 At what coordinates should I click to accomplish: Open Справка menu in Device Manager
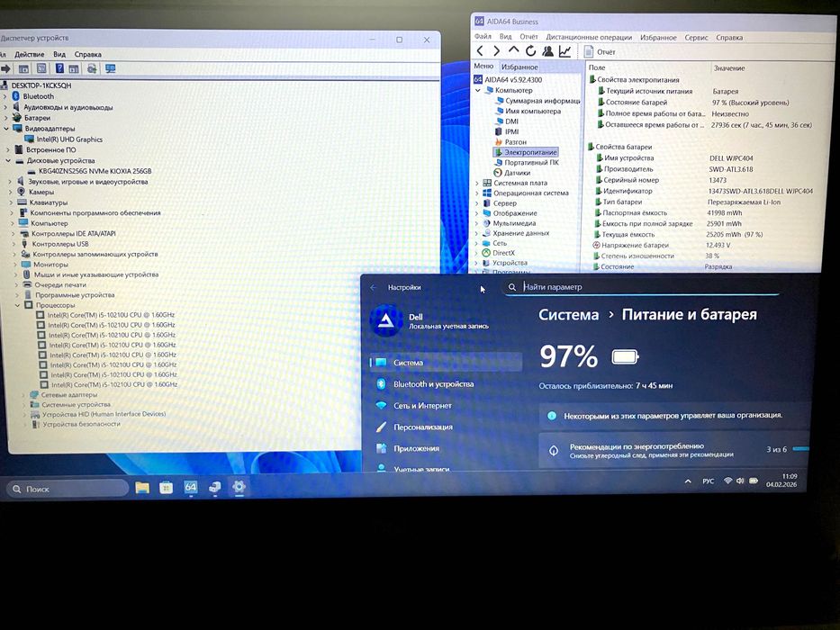(x=88, y=54)
